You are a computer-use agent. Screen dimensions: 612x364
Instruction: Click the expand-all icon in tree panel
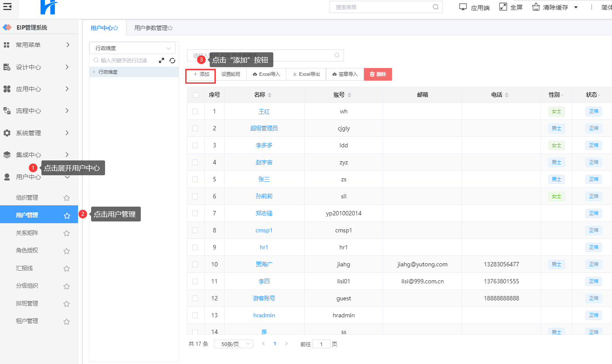point(161,61)
